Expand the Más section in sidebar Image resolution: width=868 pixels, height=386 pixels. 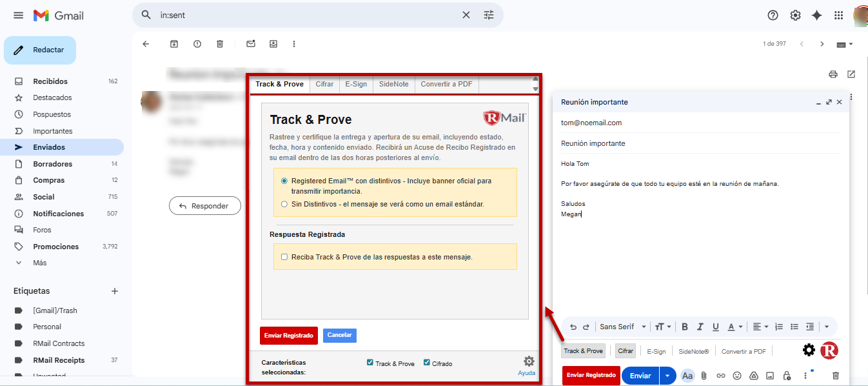coord(39,263)
